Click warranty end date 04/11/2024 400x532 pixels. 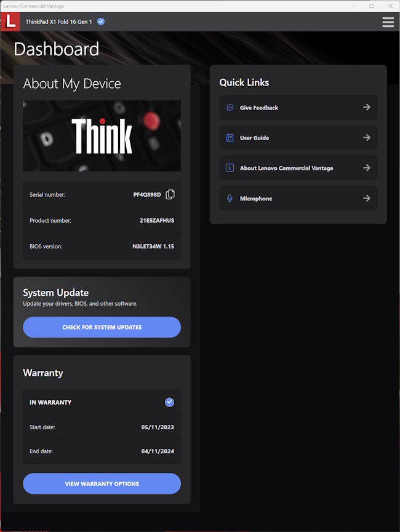click(158, 451)
